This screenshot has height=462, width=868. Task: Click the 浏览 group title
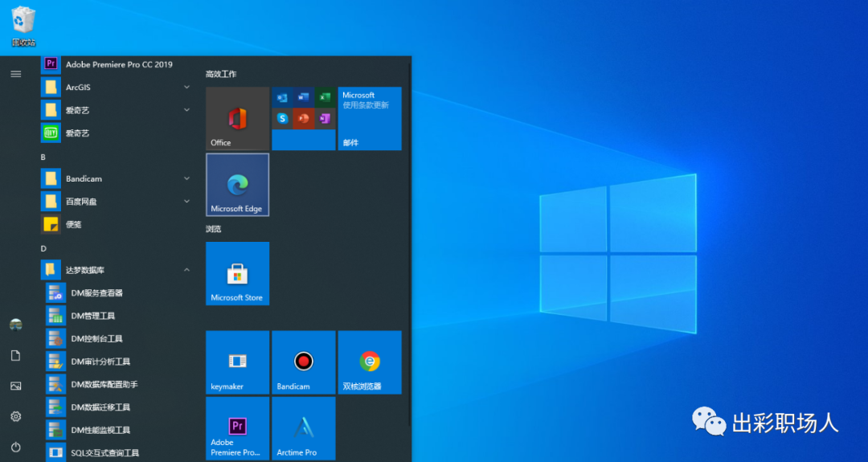pos(213,228)
